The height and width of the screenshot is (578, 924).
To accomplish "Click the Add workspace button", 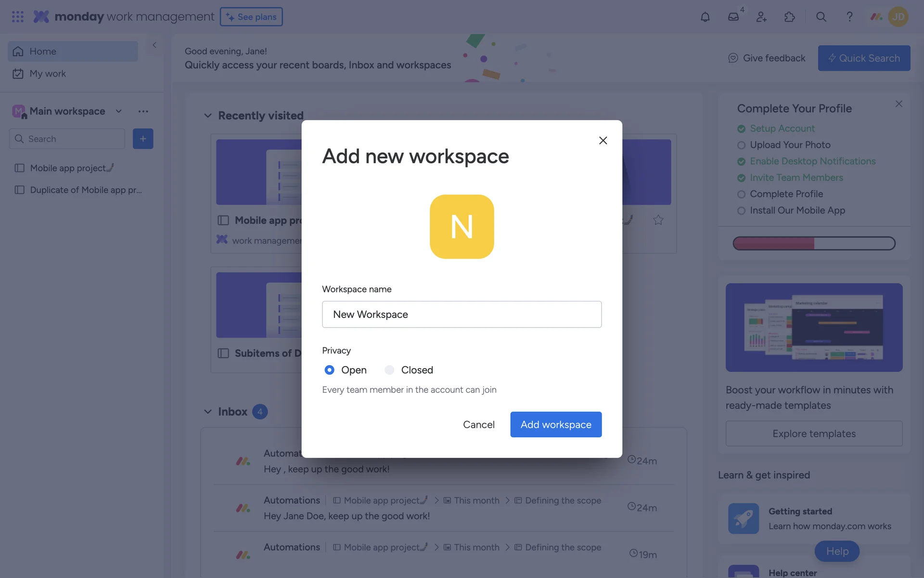I will coord(556,424).
